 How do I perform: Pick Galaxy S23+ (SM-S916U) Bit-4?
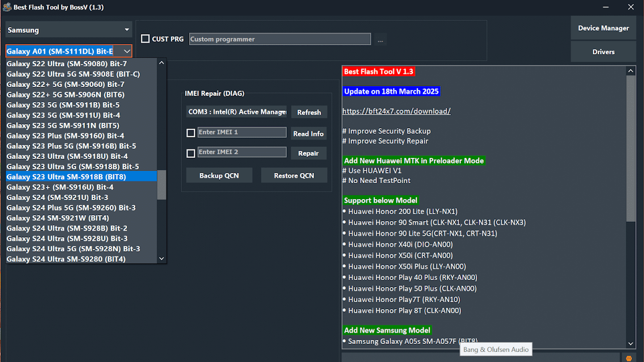coord(82,187)
